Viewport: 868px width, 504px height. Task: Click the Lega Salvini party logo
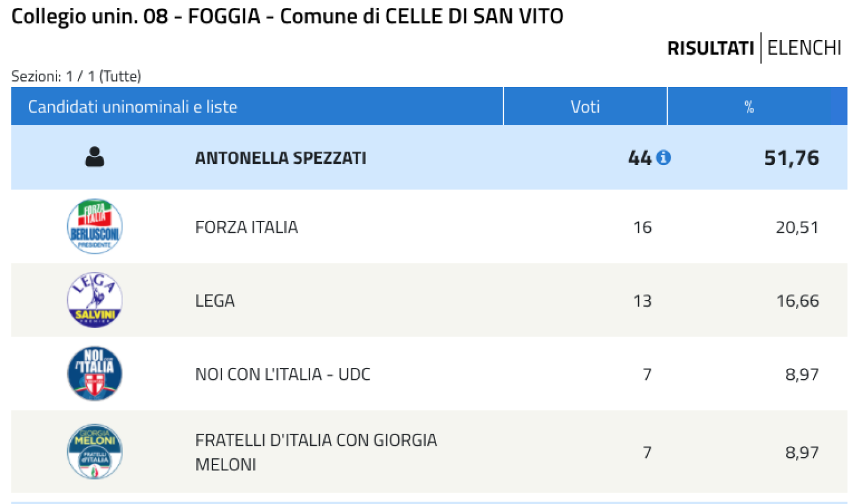point(95,299)
